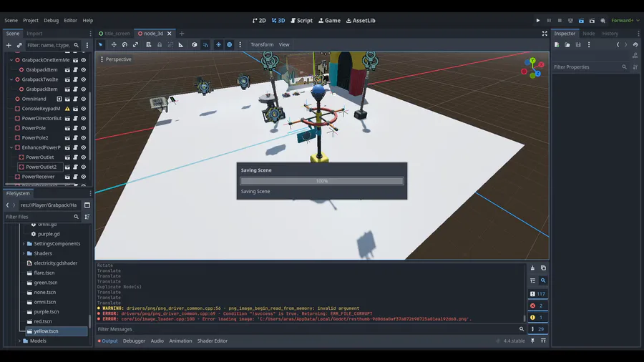This screenshot has height=362, width=644.
Task: Toggle distraction free mode icon
Action: pos(545,34)
